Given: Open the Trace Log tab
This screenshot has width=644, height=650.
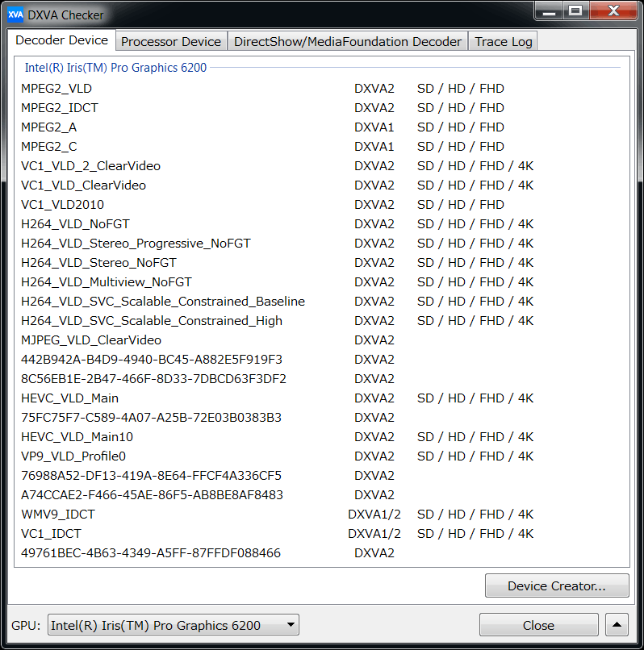Looking at the screenshot, I should coord(503,41).
